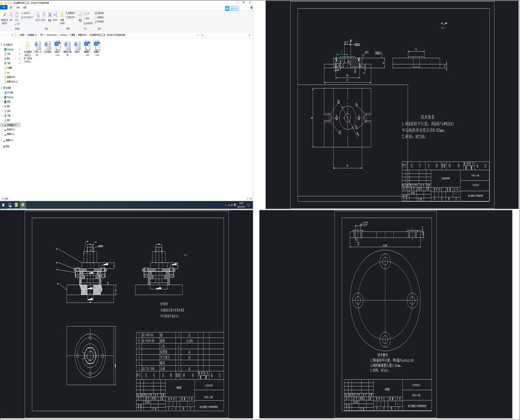The width and height of the screenshot is (520, 420).
Task: Select Downloads (下载) under Quick access
Action: (7, 63)
